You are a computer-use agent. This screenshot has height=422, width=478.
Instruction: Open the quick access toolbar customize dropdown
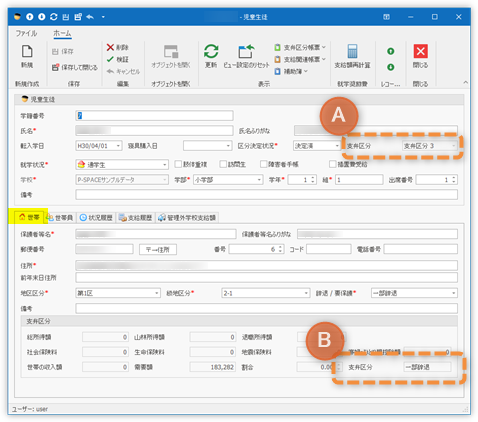(x=103, y=17)
